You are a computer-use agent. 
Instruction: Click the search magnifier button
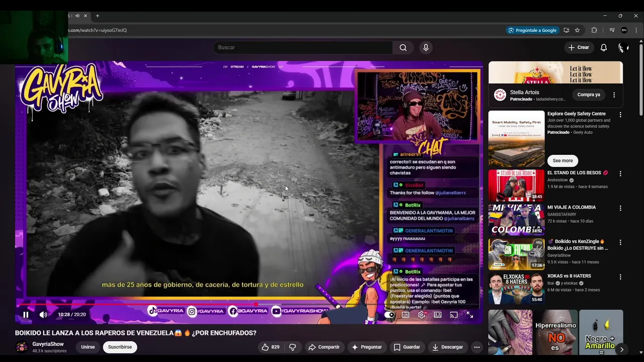(x=403, y=47)
